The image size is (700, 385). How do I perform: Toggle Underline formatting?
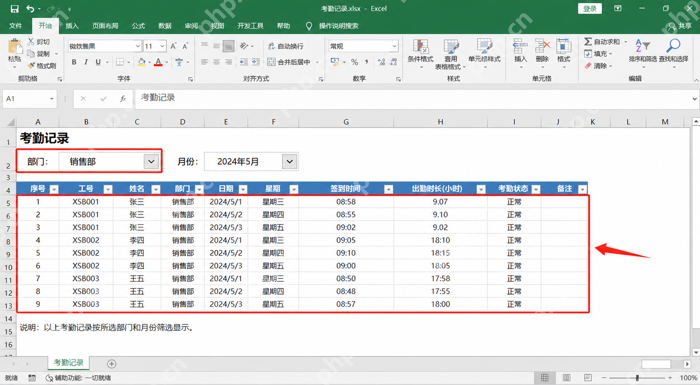98,62
